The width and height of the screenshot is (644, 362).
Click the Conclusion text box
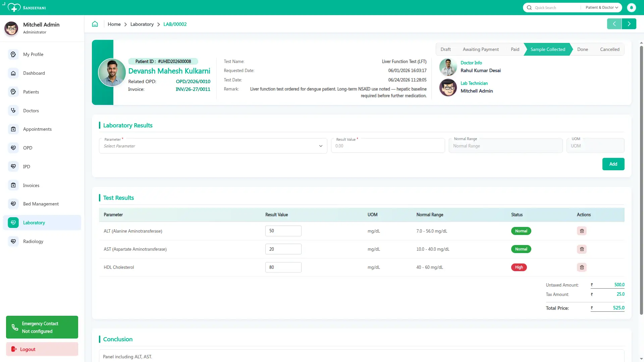coord(362,356)
